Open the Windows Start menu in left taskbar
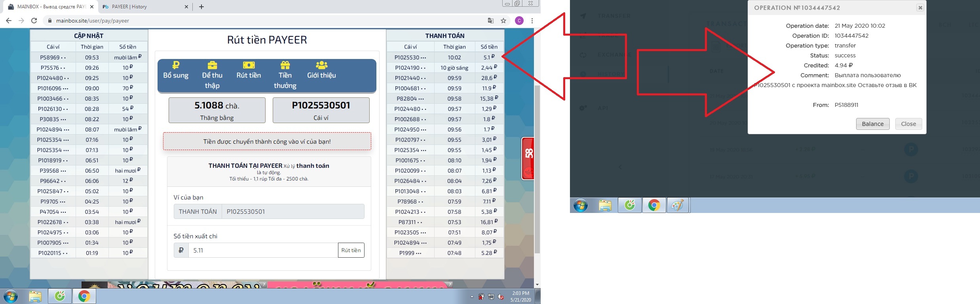 (x=11, y=296)
